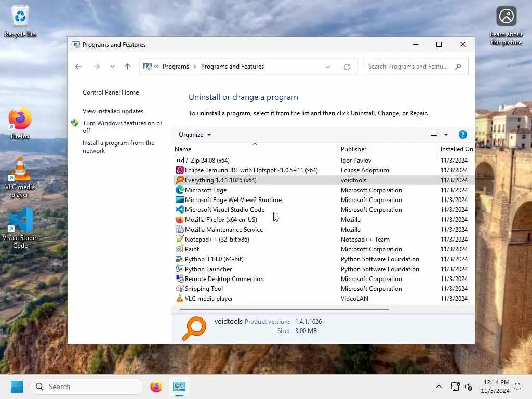Screen dimensions: 532x399
Task: Click Firefox in the taskbar
Action: click(156, 387)
